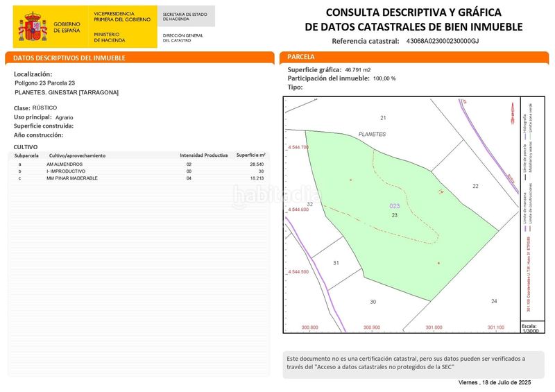Screen dimensions: 555x392
Task: Click the 'AM ALMENDROS' crop row
Action: pos(138,164)
